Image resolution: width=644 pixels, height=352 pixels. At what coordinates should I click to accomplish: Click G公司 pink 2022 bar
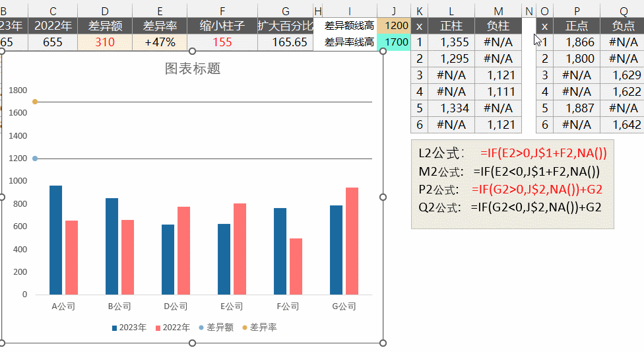pyautogui.click(x=352, y=241)
